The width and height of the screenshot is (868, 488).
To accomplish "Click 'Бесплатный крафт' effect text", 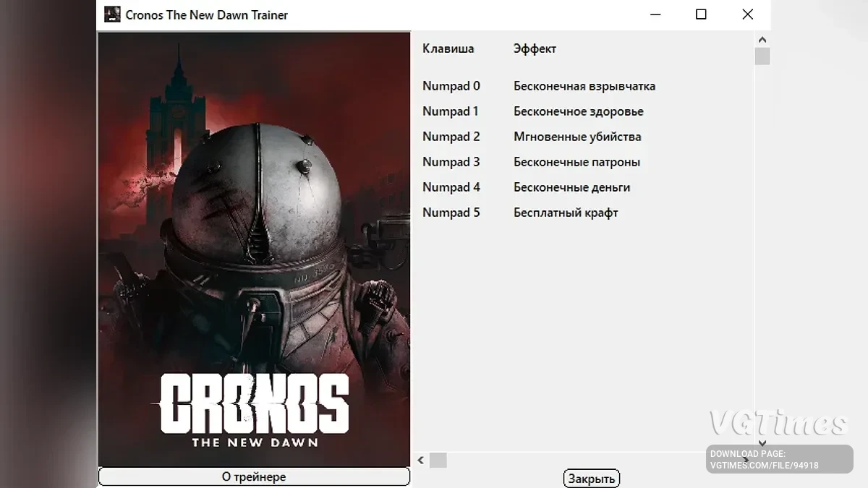I will (x=566, y=213).
